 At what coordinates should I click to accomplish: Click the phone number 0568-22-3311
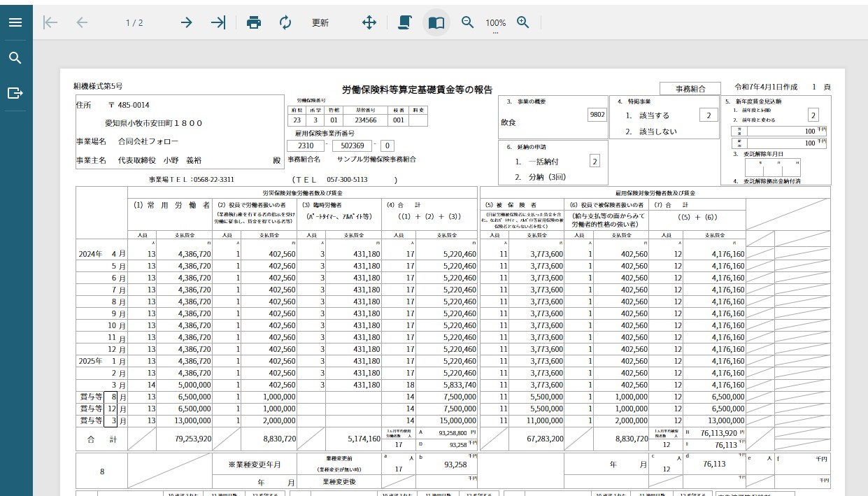click(x=214, y=180)
